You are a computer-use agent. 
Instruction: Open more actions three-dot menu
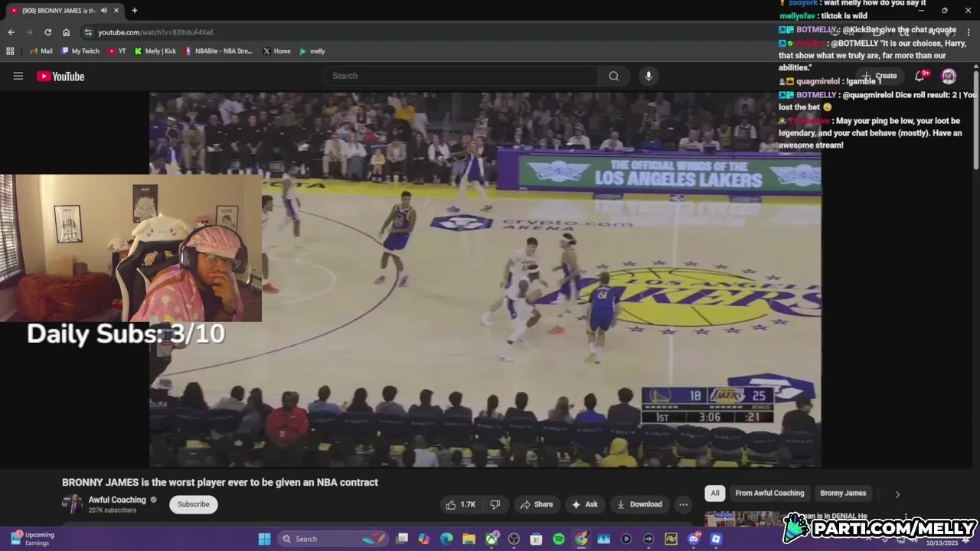(x=683, y=504)
